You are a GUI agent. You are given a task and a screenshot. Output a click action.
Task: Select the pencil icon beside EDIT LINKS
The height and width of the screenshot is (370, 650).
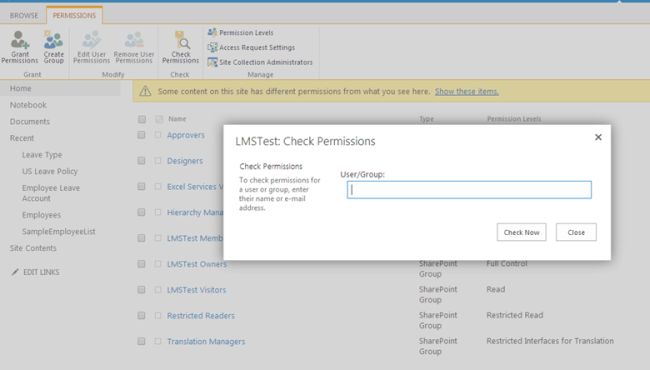pos(15,272)
